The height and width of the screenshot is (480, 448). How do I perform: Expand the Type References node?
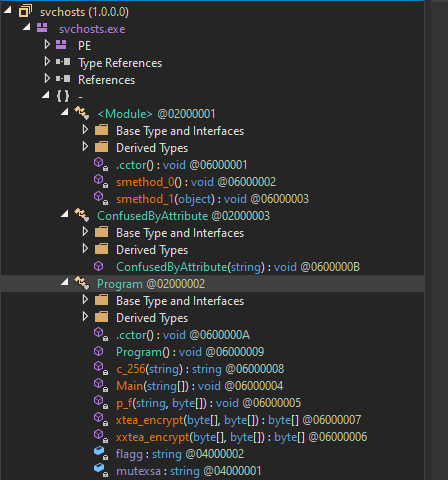(47, 61)
